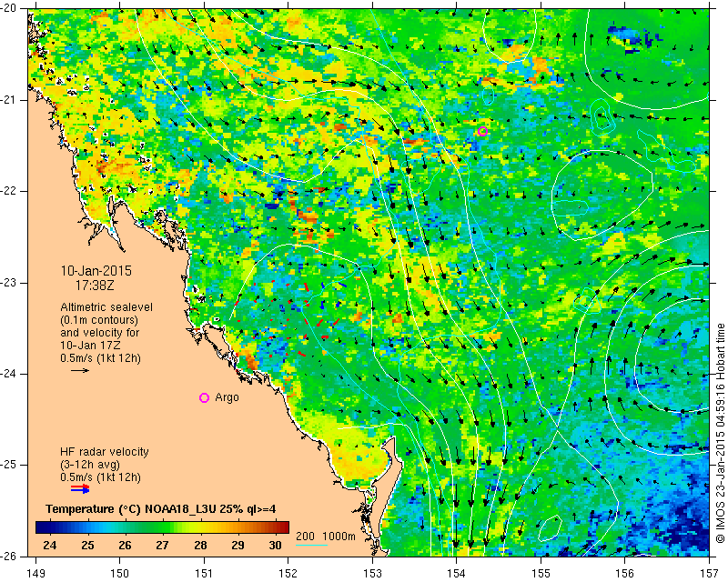
Task: Click the 'Argo' legend label
Action: (227, 397)
